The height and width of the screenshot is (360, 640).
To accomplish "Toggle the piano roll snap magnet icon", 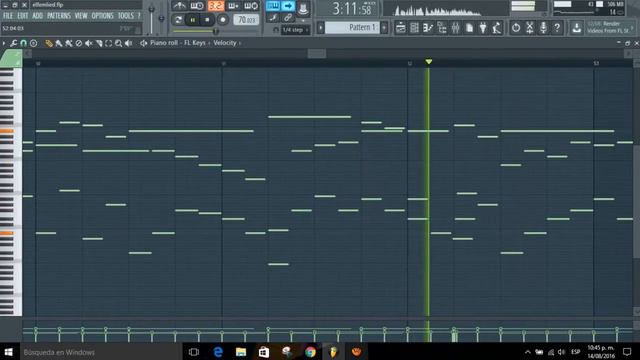I will click(x=24, y=43).
